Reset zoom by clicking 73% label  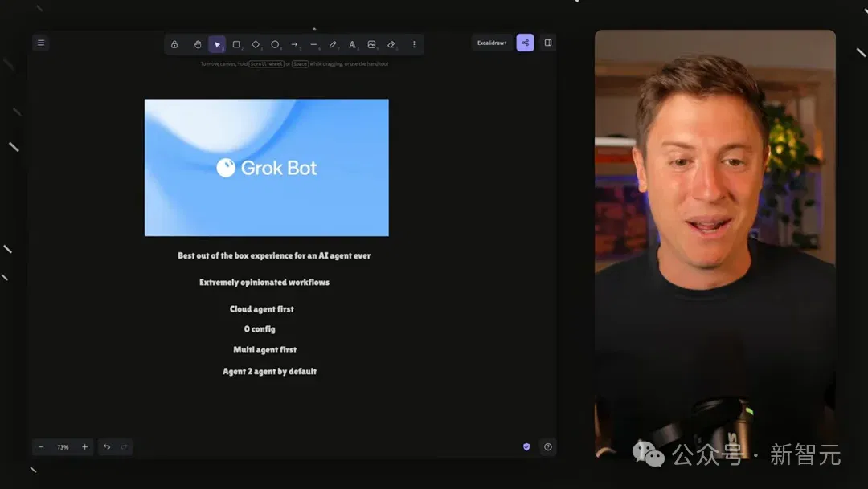point(63,447)
